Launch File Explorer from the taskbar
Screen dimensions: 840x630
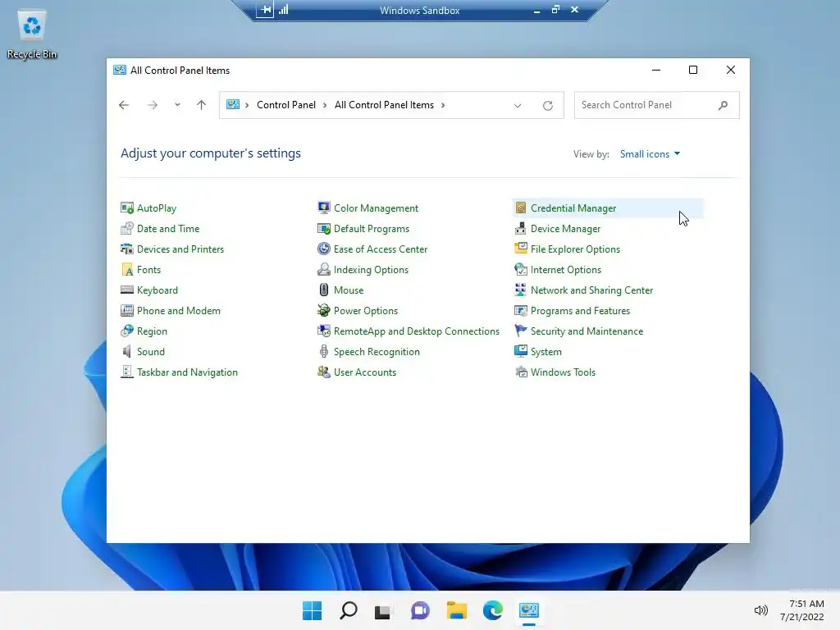456,610
